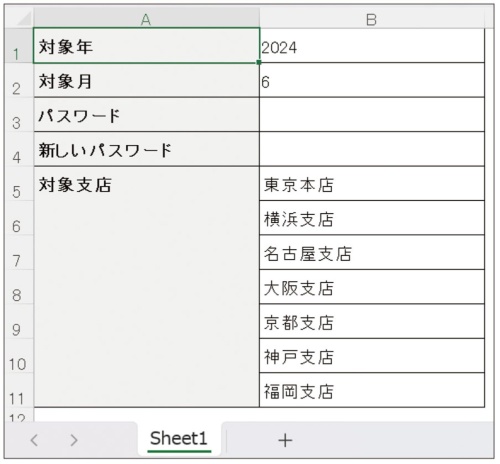Screen dimensions: 500x464
Task: Select the 大阪支店 cell
Action: tap(372, 287)
